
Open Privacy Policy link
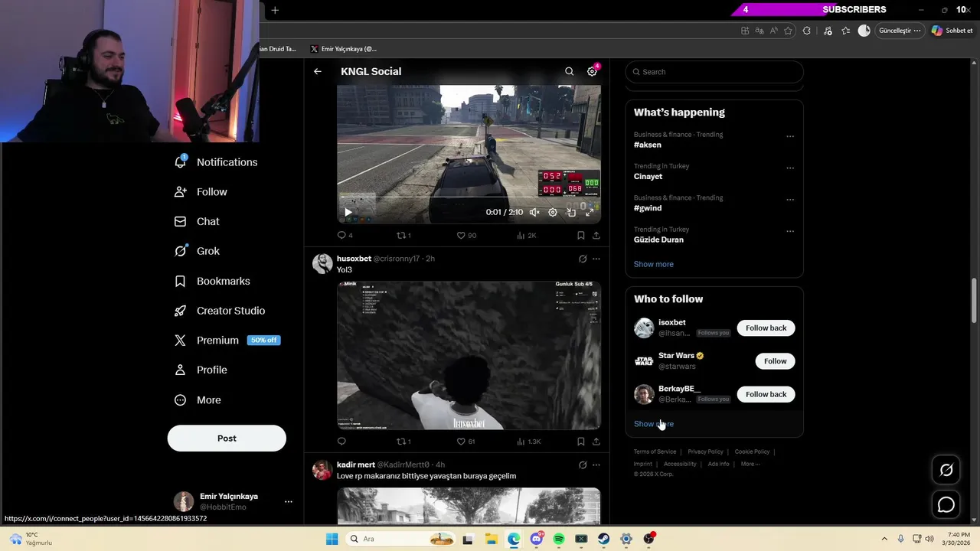click(705, 452)
